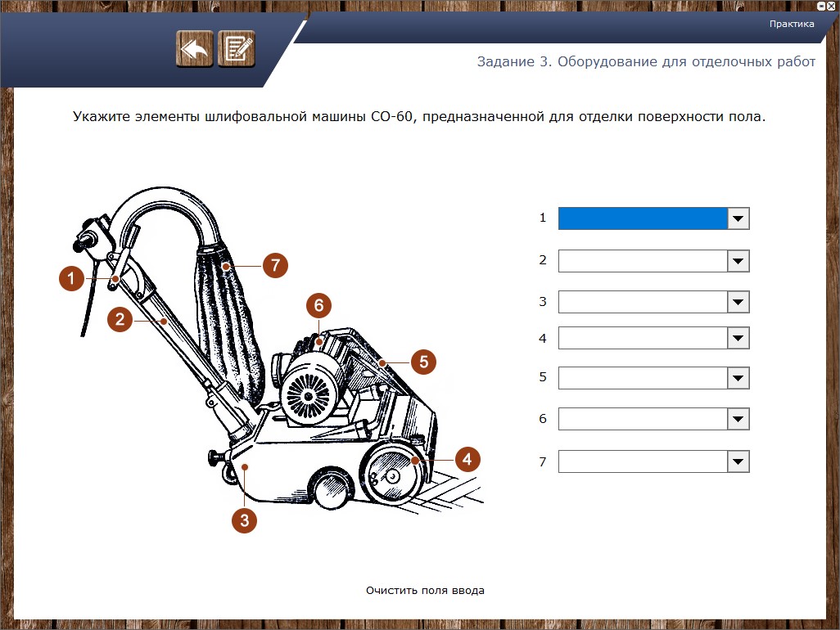Screen dimensions: 840x630
Task: Click marker number 1 on diagram
Action: (72, 279)
